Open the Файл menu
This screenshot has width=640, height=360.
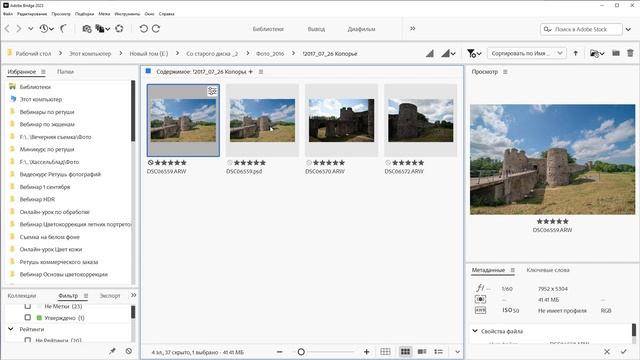pyautogui.click(x=8, y=14)
